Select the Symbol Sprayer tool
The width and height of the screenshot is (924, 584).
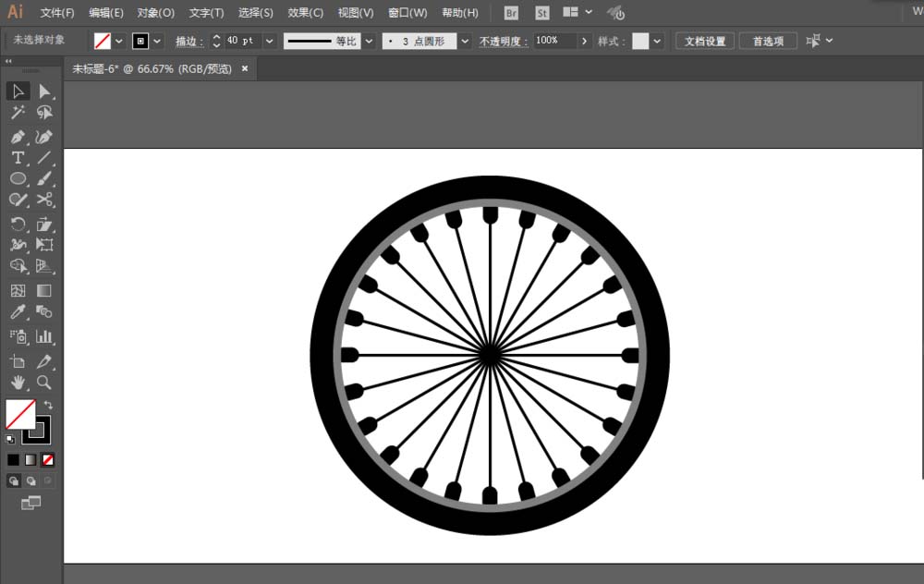click(18, 336)
